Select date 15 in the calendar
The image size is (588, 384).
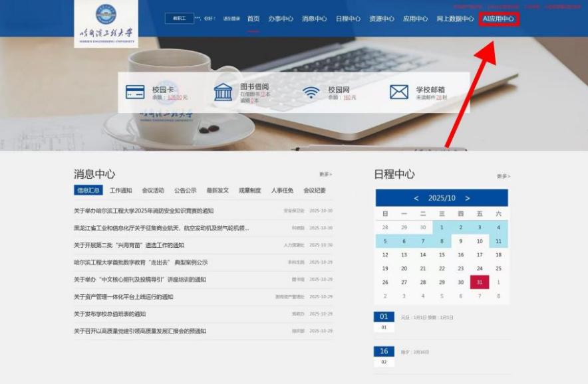(442, 255)
